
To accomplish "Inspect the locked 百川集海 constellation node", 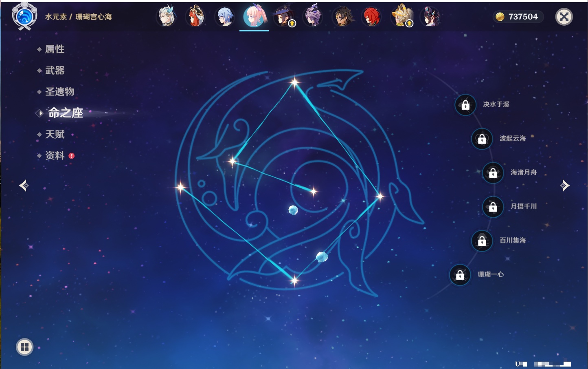I will pyautogui.click(x=482, y=241).
